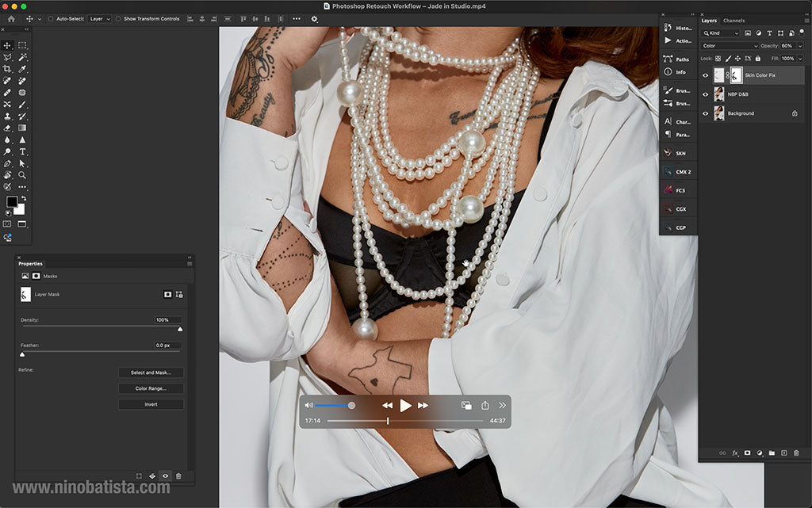The image size is (812, 508).
Task: Hide the Background layer
Action: pyautogui.click(x=706, y=113)
